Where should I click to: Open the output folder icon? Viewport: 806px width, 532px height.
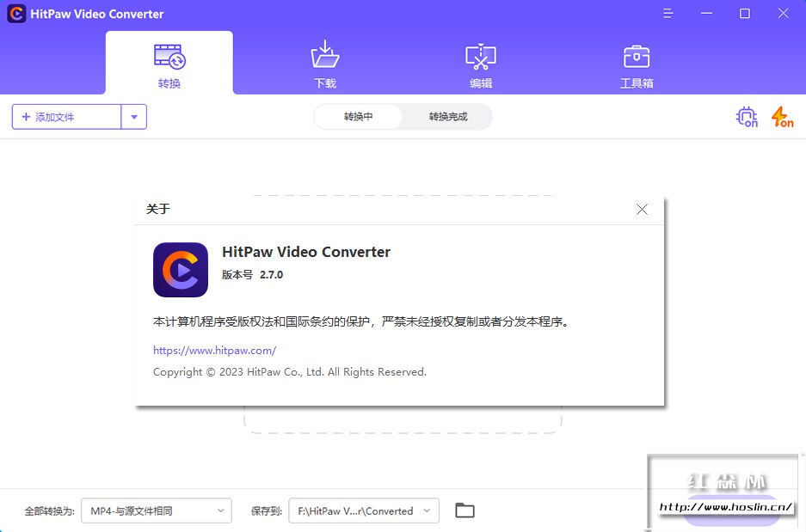[465, 511]
